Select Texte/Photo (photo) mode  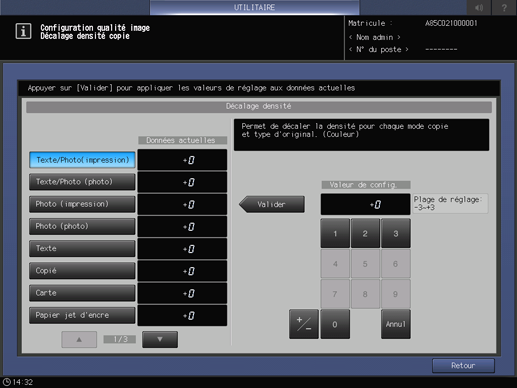(x=82, y=182)
